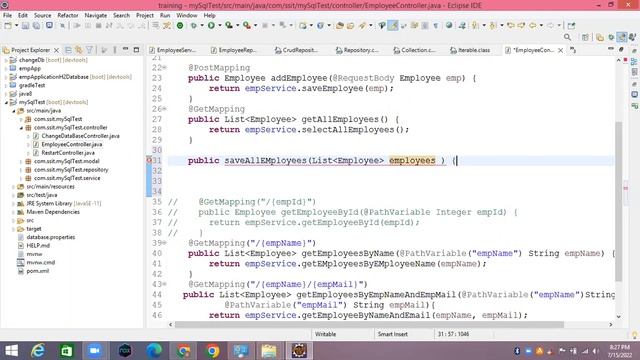Switch to the Iterable.class editor tab
This screenshot has width=640, height=360.
point(470,50)
